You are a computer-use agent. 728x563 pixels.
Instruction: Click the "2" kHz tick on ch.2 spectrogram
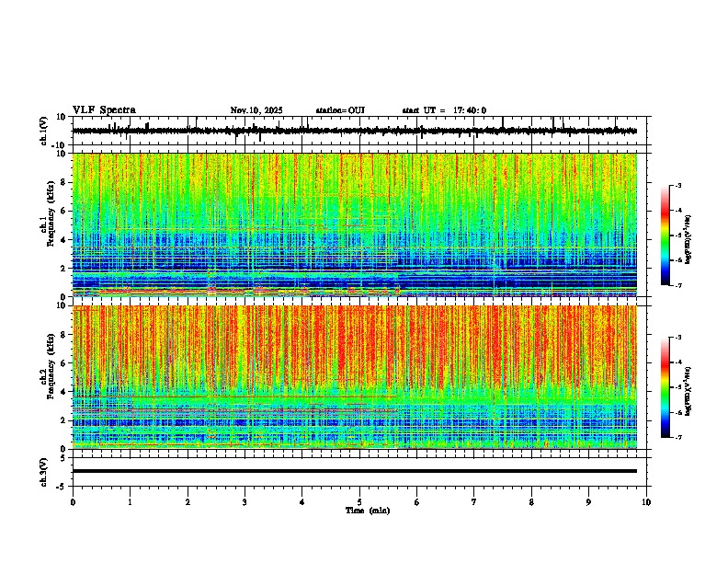coord(63,420)
